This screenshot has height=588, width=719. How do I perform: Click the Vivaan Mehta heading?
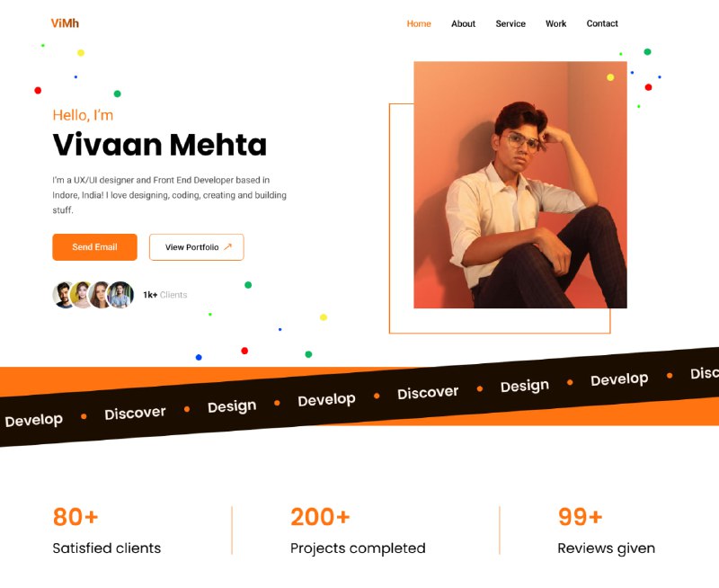pos(160,145)
